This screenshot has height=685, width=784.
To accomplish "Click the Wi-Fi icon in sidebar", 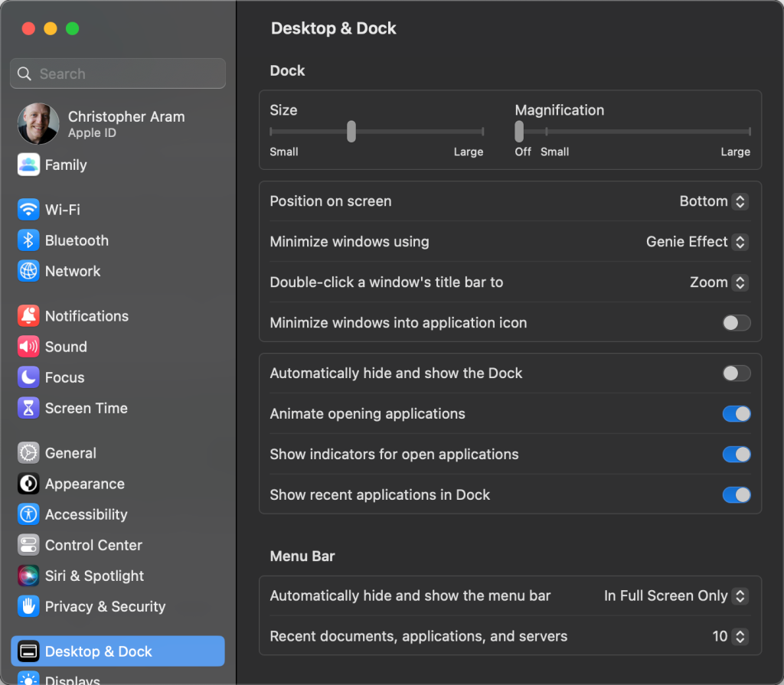I will click(28, 210).
